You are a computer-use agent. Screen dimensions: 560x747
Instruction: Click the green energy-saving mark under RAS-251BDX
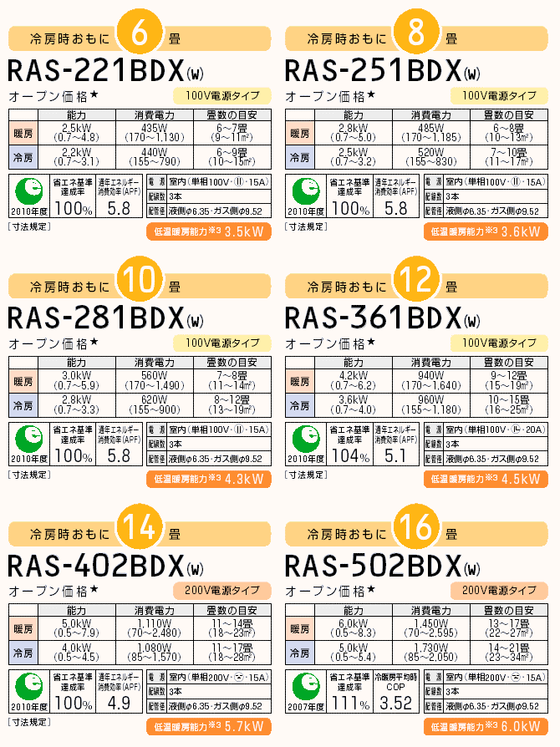pyautogui.click(x=306, y=191)
